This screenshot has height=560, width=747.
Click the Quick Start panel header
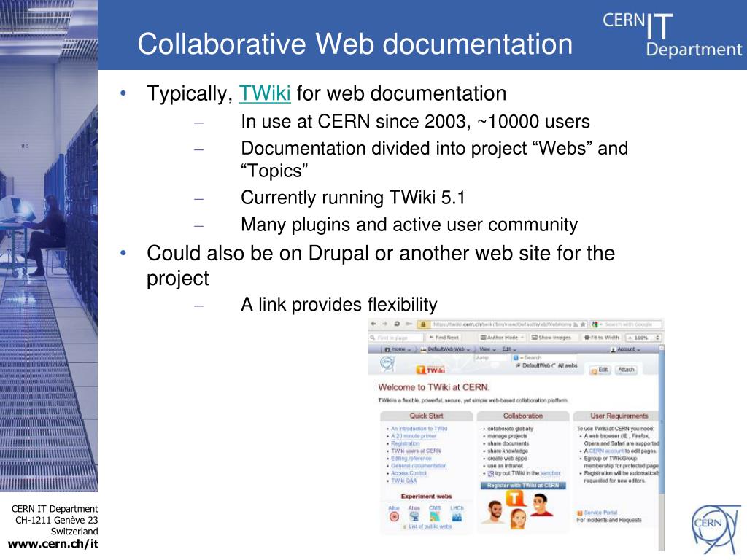click(x=426, y=416)
